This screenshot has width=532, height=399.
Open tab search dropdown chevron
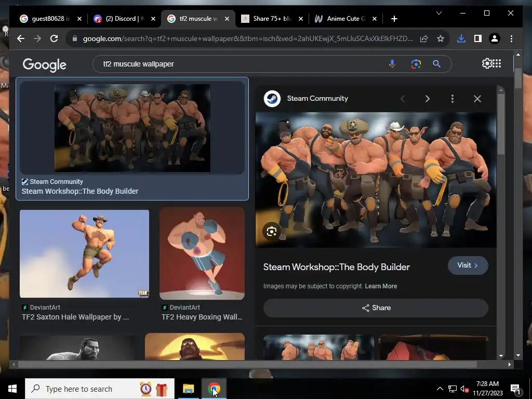pyautogui.click(x=438, y=13)
